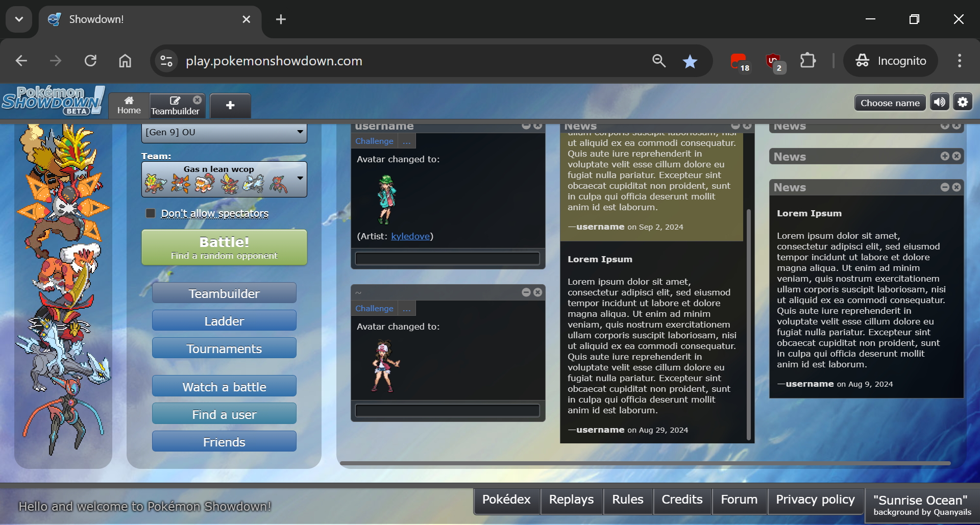
Task: Open the Pokémon Showdown logo
Action: tap(53, 100)
